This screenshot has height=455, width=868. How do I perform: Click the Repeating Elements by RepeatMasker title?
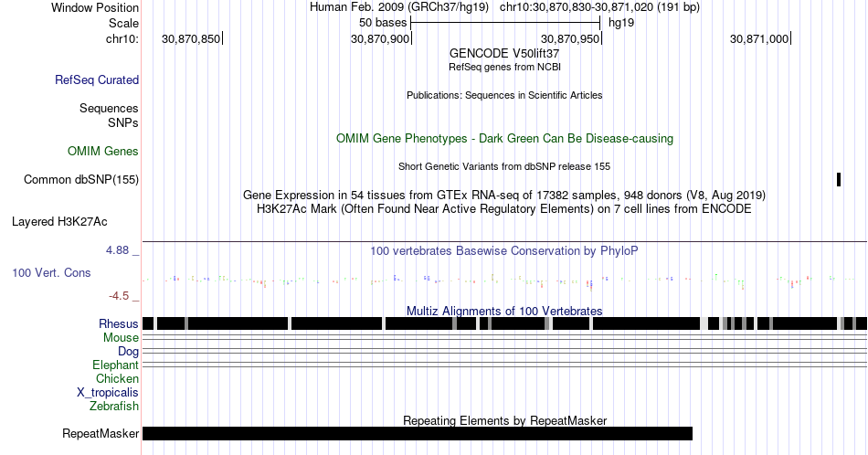(504, 420)
